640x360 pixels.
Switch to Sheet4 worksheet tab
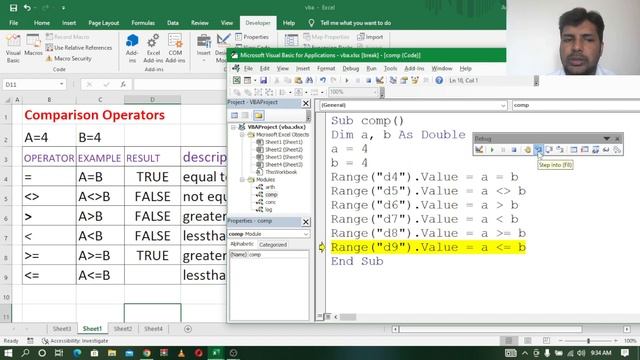(x=153, y=329)
